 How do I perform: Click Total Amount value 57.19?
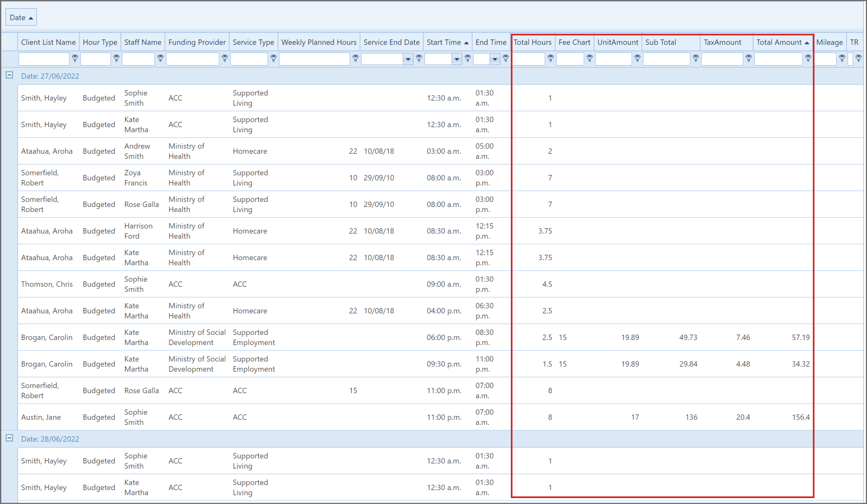pos(800,337)
